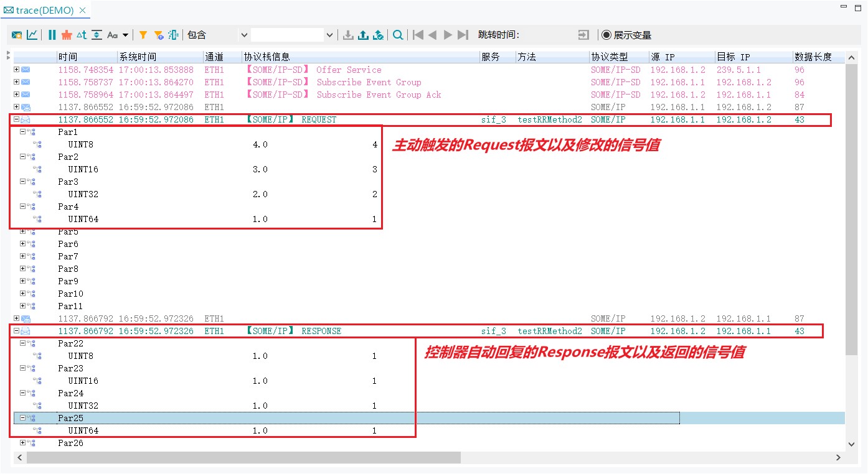
Task: Click the magnifier search icon
Action: 398,35
